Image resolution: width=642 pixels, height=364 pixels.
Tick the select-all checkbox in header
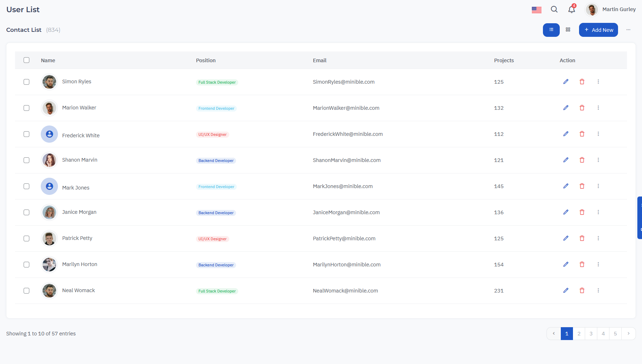pyautogui.click(x=26, y=60)
